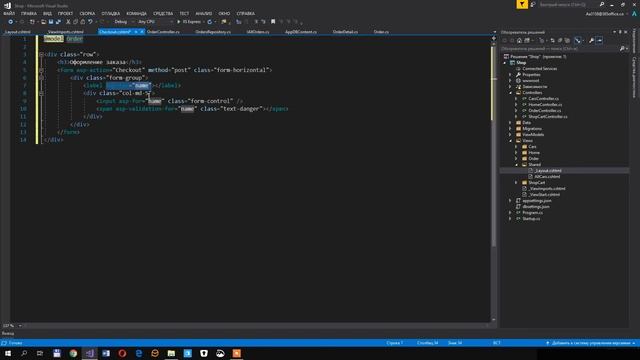
Task: Open the Chrome icon in the taskbar
Action: [73, 353]
